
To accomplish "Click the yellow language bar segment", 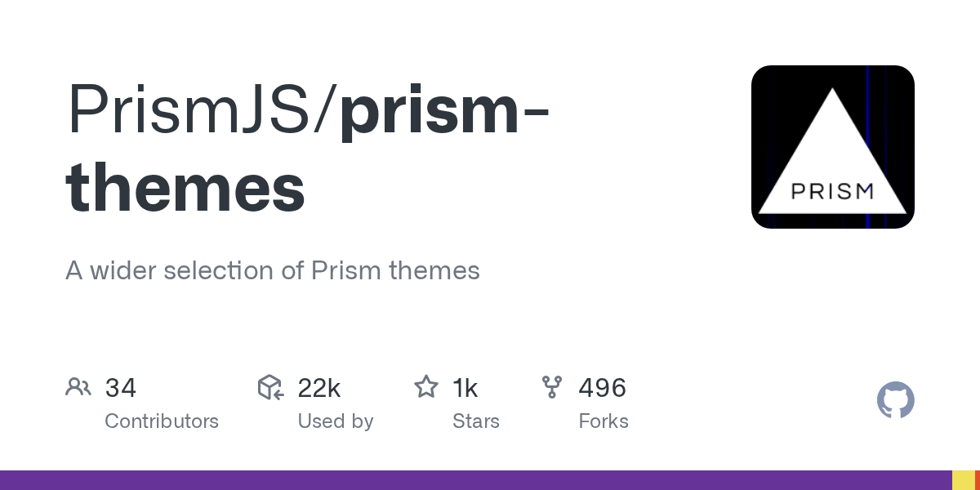I will [x=964, y=480].
